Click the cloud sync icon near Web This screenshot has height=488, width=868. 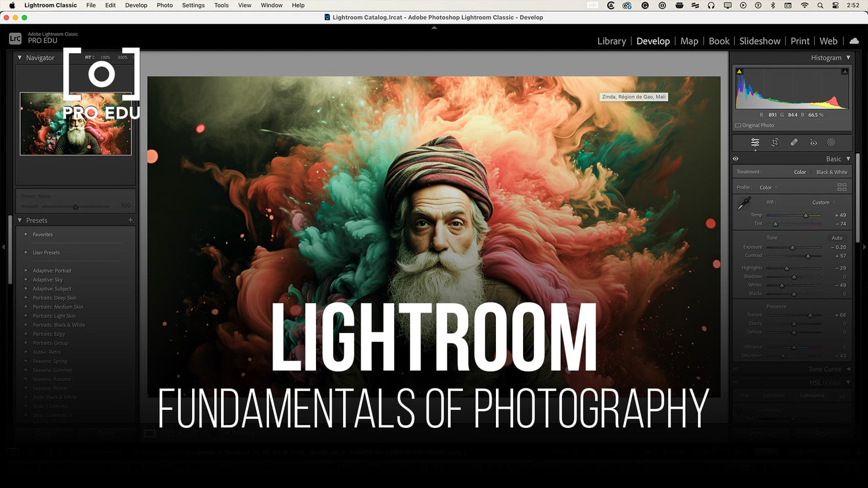855,41
